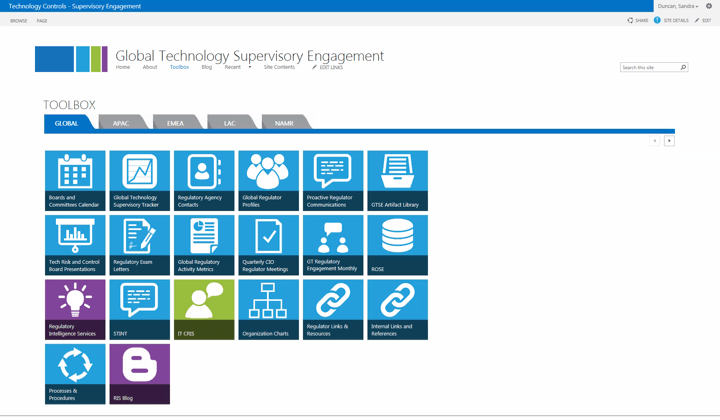Open the RIS Blog tile
Viewport: 720px width, 420px height.
coord(139,374)
